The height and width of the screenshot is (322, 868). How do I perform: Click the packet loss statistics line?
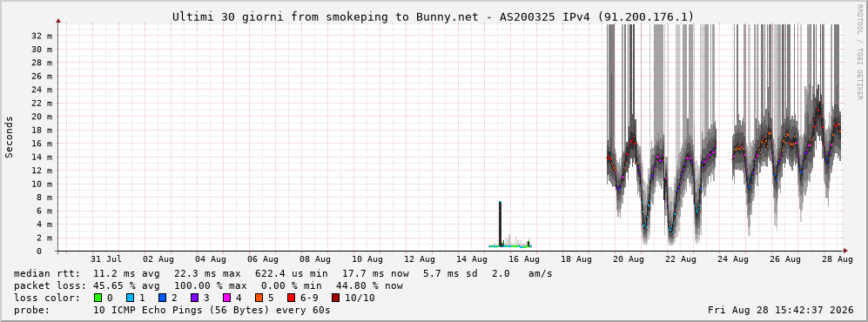tap(208, 286)
